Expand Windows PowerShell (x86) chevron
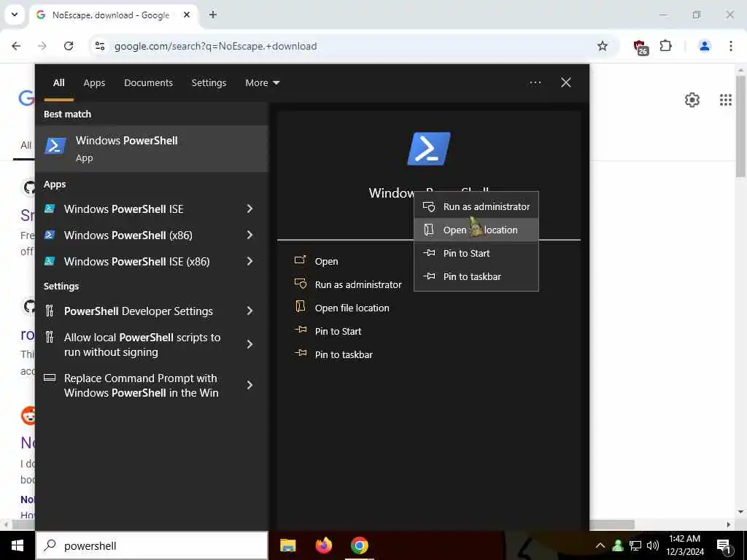Image resolution: width=747 pixels, height=560 pixels. 249,235
